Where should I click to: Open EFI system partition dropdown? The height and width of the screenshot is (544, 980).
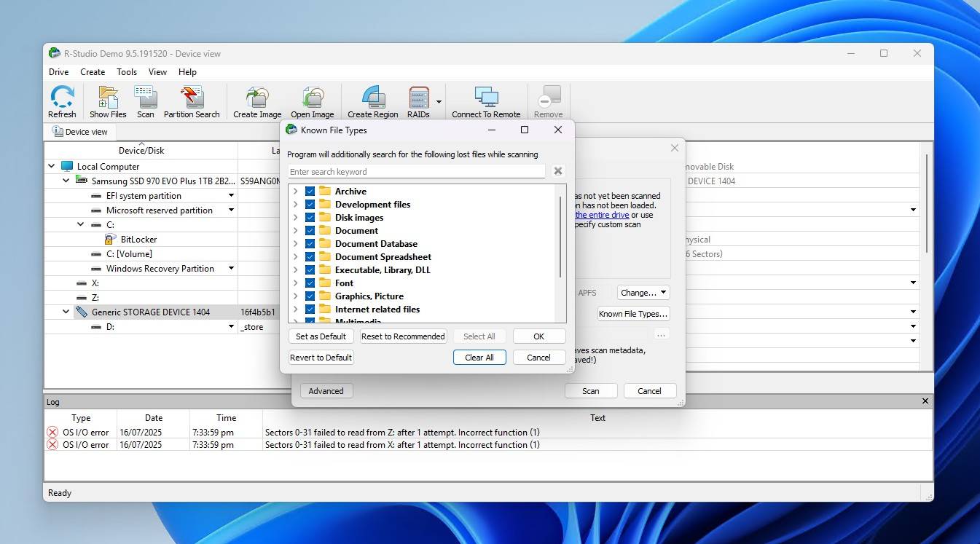click(231, 195)
